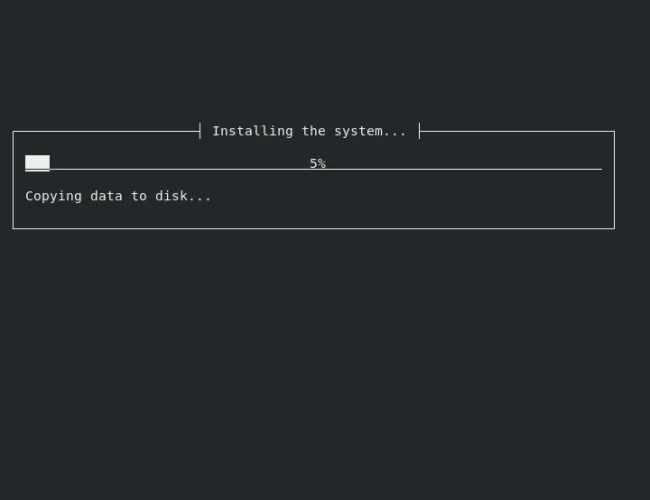Select the word "data" in status line
Screen dimensions: 650x500
coord(107,196)
